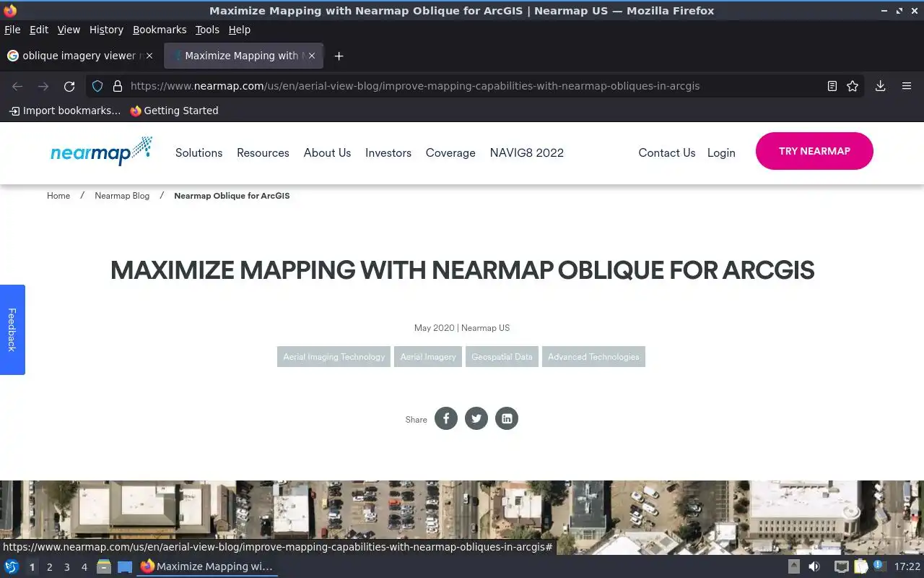Click the eject device tray icon
This screenshot has height=578, width=924.
[794, 566]
